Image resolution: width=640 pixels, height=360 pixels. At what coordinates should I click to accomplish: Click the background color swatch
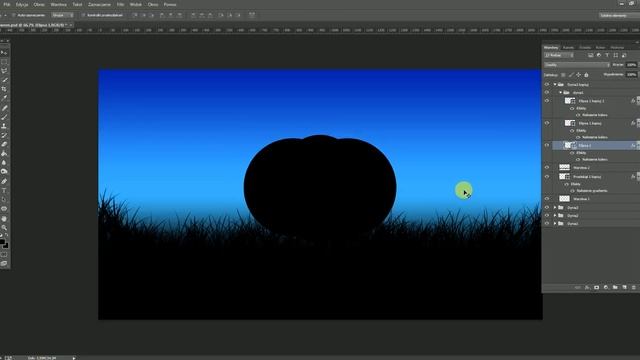[x=6, y=246]
